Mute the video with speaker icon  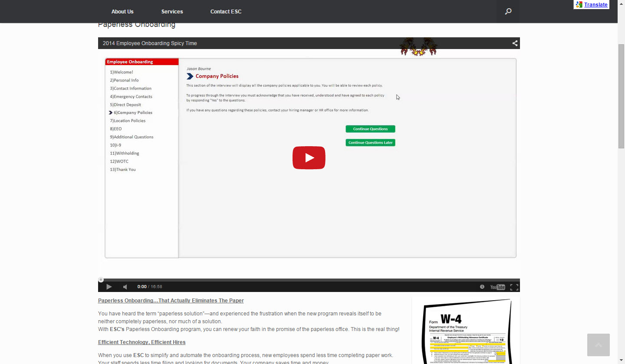pos(125,287)
